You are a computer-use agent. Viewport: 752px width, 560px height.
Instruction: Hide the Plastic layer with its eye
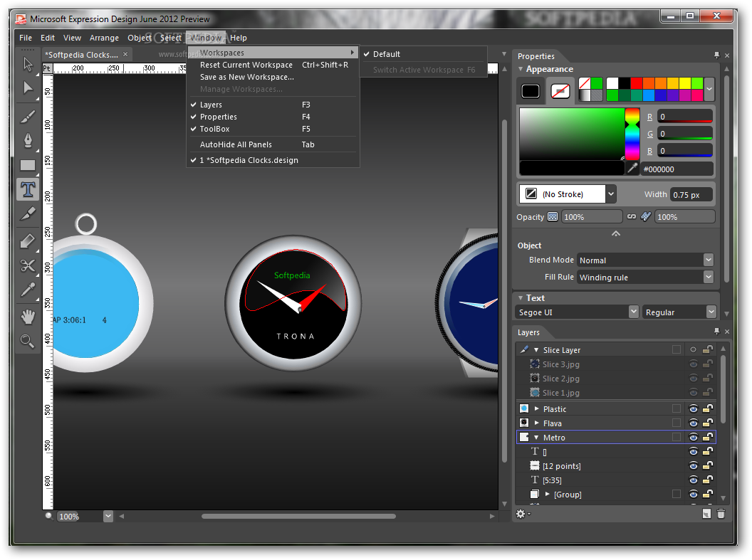click(694, 408)
